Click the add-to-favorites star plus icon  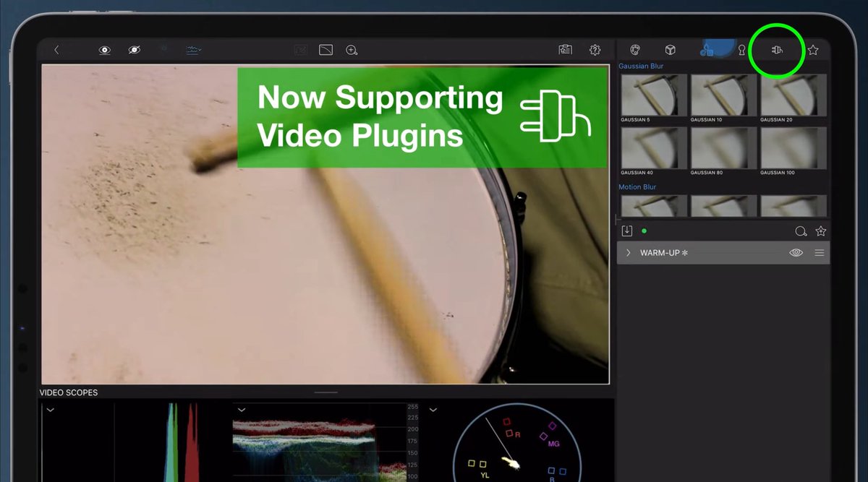(x=821, y=231)
